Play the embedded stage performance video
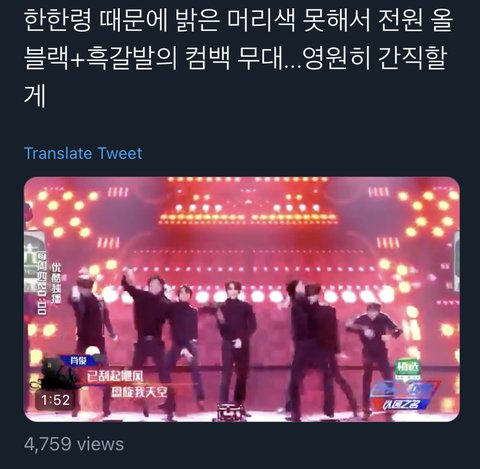This screenshot has height=469, width=480. pos(242,299)
